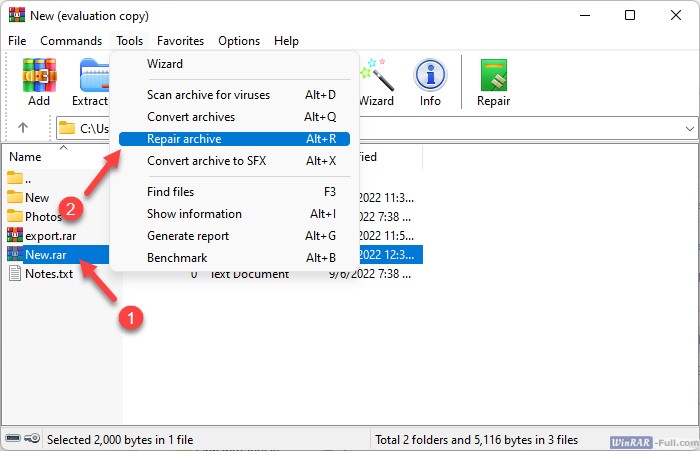Screen dimensions: 700x451
Task: Click the Repair toolbar icon
Action: 493,81
